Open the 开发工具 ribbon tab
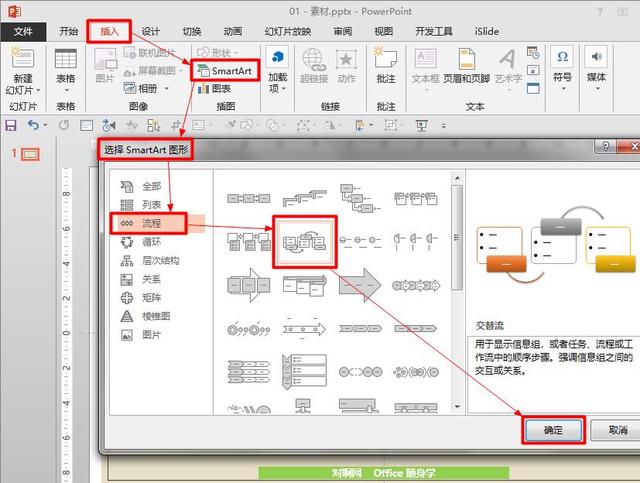Image resolution: width=640 pixels, height=483 pixels. pyautogui.click(x=433, y=31)
